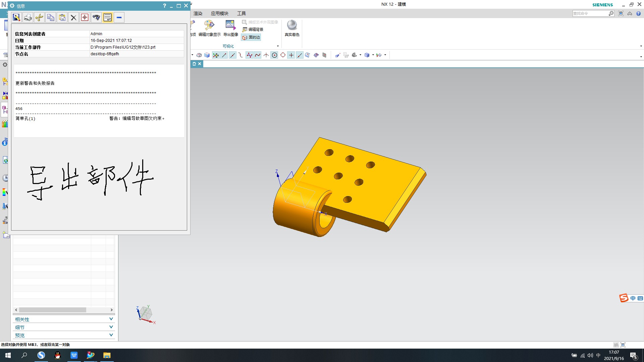Click the Bounded Grid point snap icon
The height and width of the screenshot is (362, 644).
coord(316,55)
